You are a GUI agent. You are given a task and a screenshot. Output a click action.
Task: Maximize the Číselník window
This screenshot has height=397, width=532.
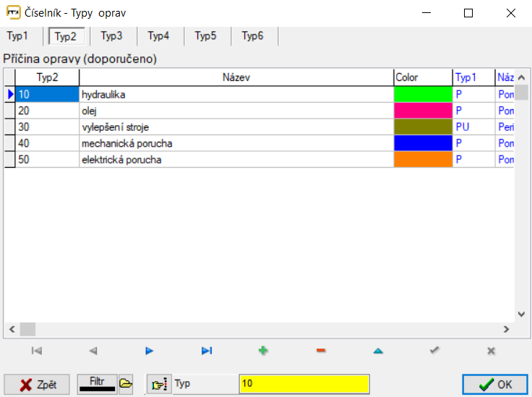click(468, 13)
